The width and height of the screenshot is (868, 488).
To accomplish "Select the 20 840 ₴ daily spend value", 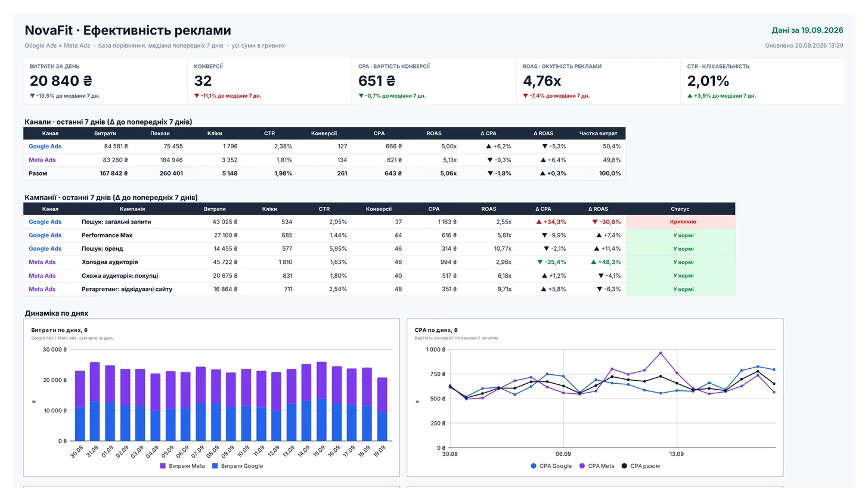I will [61, 81].
